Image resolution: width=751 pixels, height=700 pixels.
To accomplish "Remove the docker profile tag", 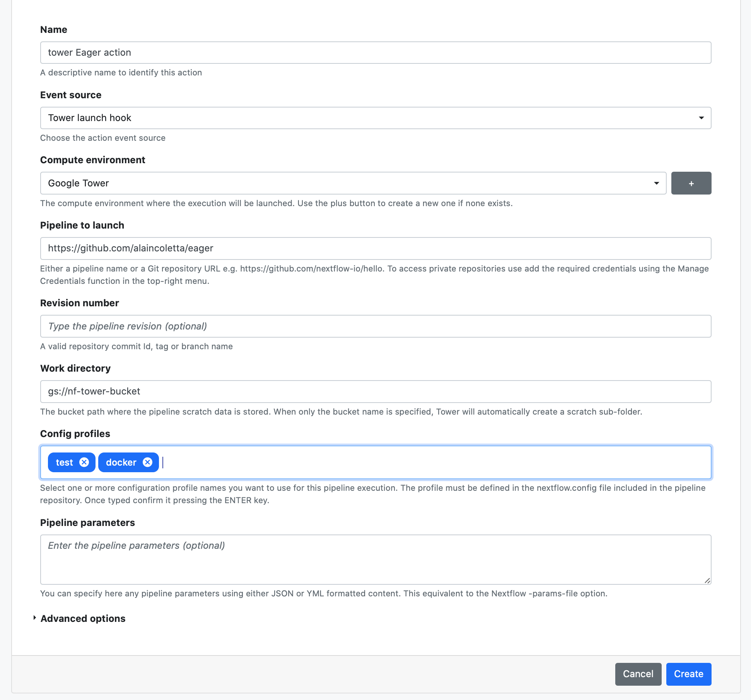I will pos(147,462).
